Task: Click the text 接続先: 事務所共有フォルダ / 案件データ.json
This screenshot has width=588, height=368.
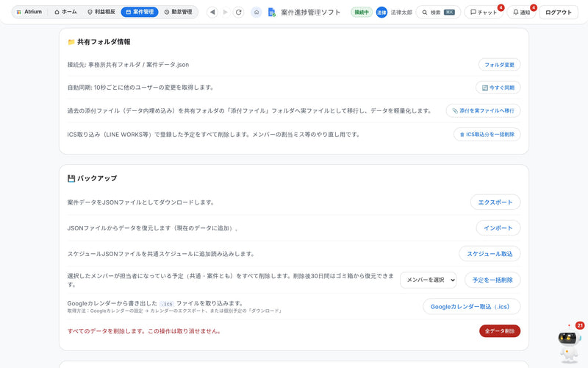Action: [128, 65]
